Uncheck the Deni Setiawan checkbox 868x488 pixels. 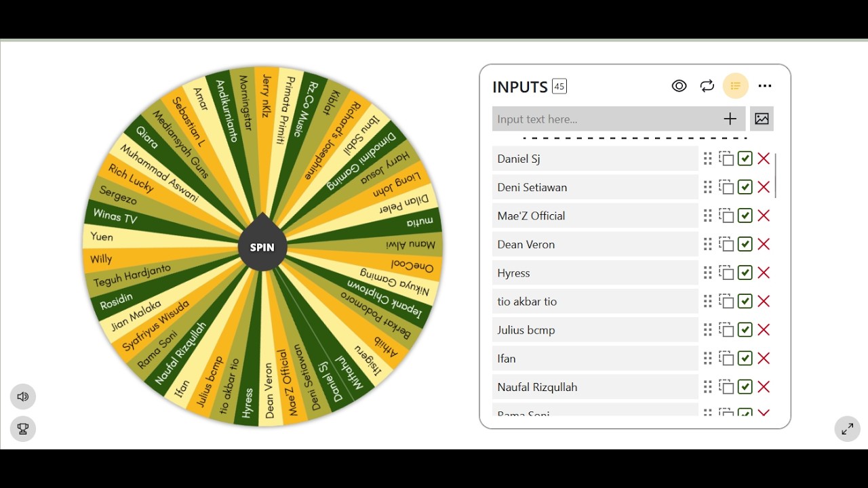tap(745, 187)
